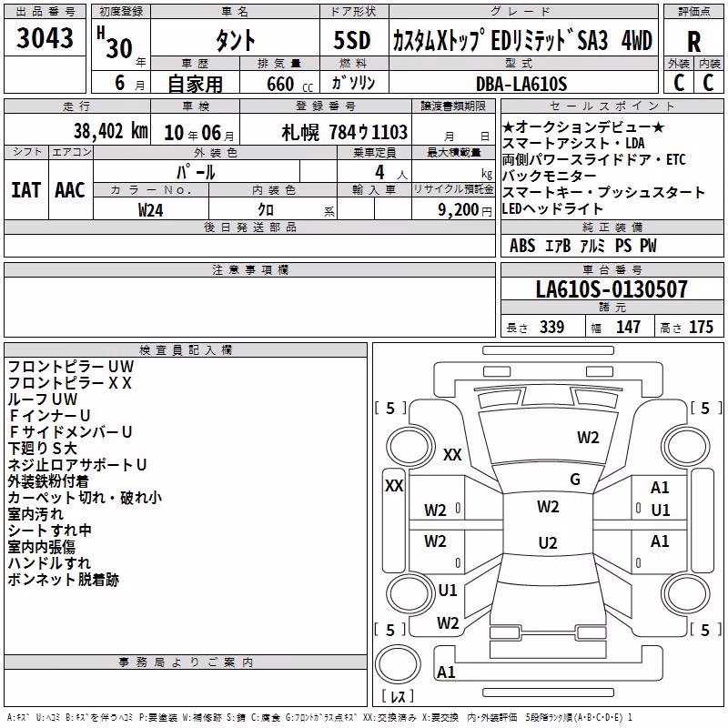This screenshot has width=728, height=728.
Task: Select the note ボンネット脱着跡
Action: [64, 580]
